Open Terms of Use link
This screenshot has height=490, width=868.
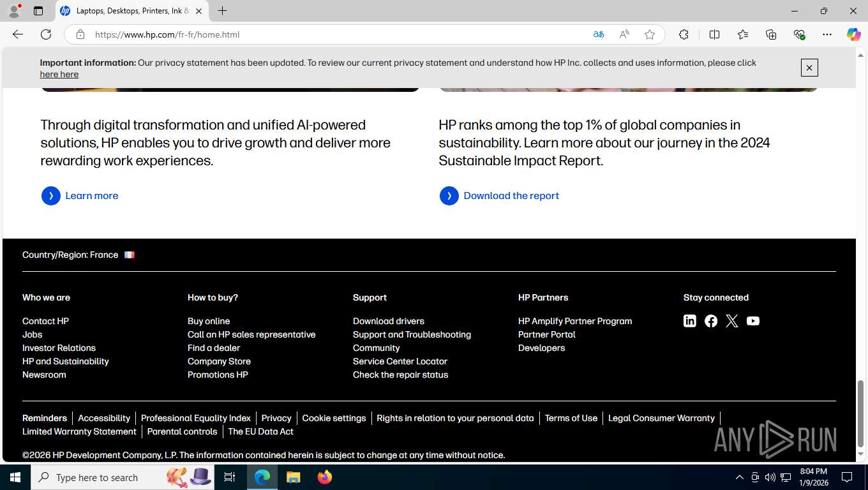[x=571, y=418]
